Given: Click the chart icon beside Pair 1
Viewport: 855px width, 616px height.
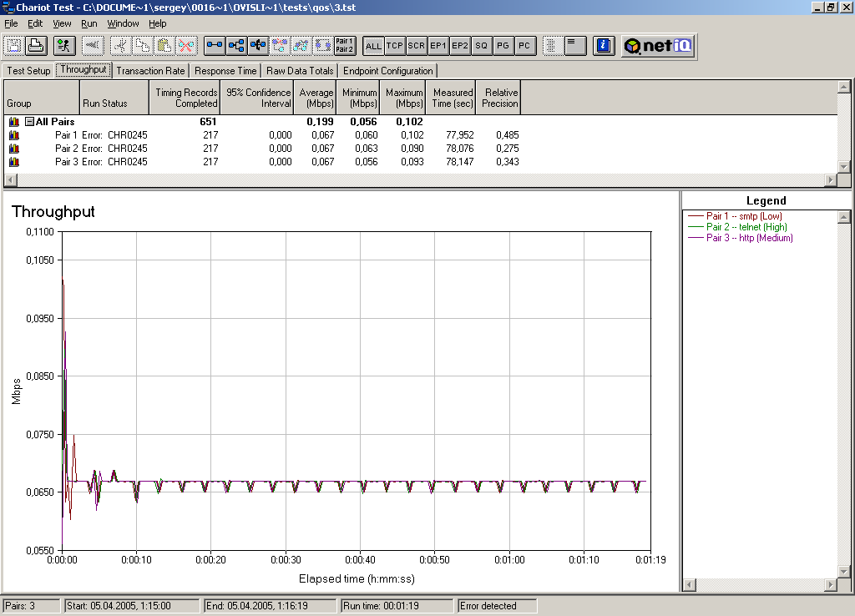Looking at the screenshot, I should 13,135.
